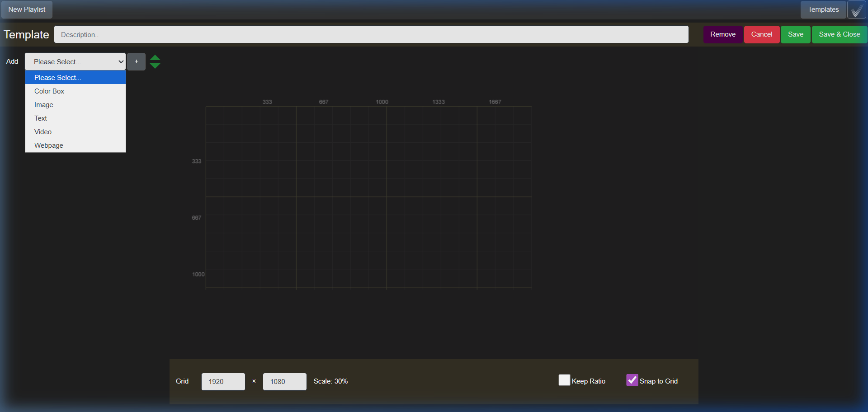Click the grid width field 1920

[x=223, y=382]
